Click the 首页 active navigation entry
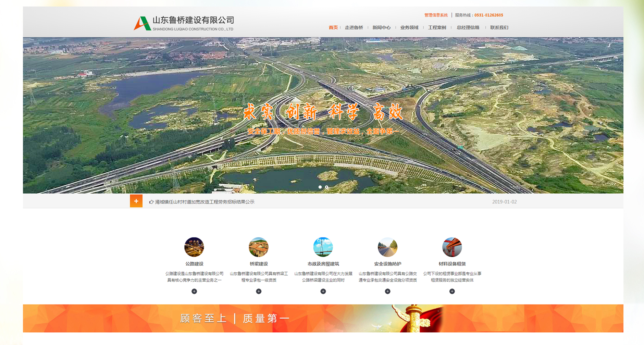644x345 pixels. pyautogui.click(x=333, y=27)
